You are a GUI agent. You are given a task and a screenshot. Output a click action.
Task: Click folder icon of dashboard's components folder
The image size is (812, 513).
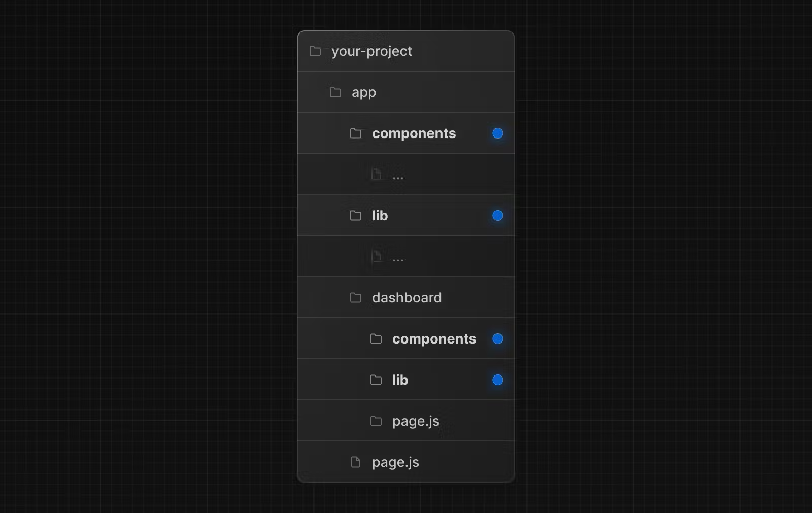point(376,339)
